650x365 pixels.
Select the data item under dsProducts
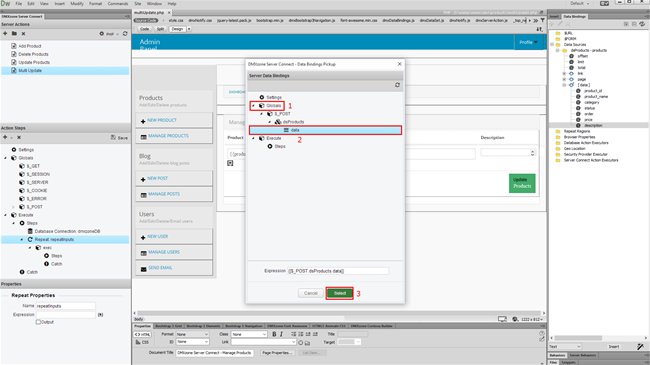pyautogui.click(x=325, y=130)
